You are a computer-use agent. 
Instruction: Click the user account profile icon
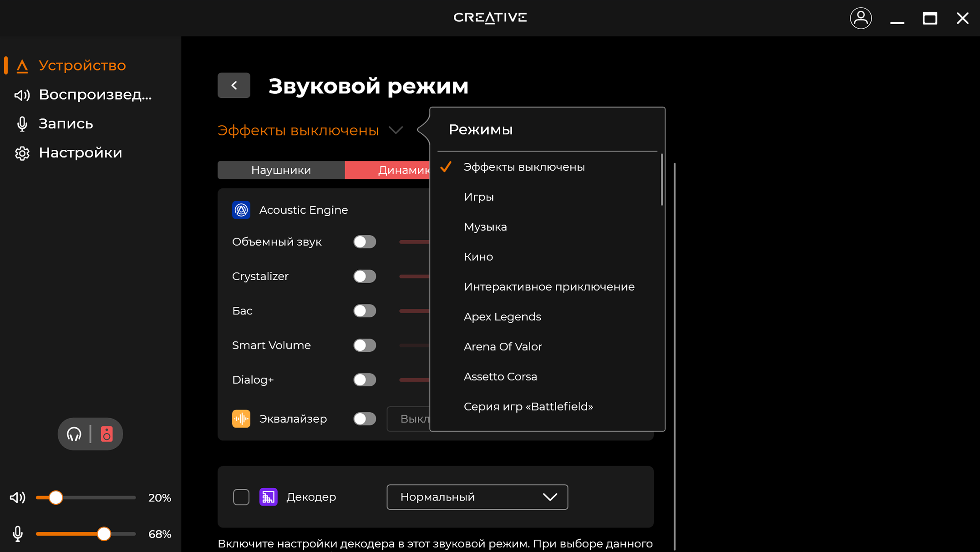click(860, 18)
